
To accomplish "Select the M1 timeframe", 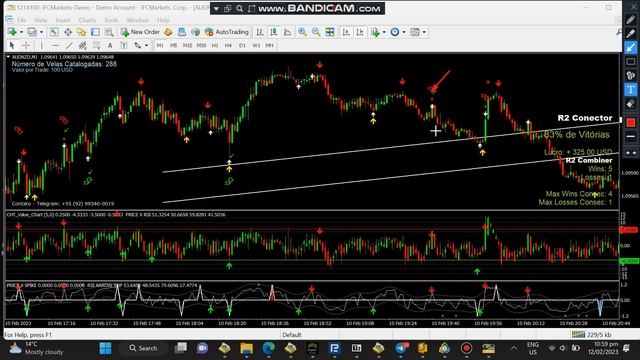I will coord(160,45).
